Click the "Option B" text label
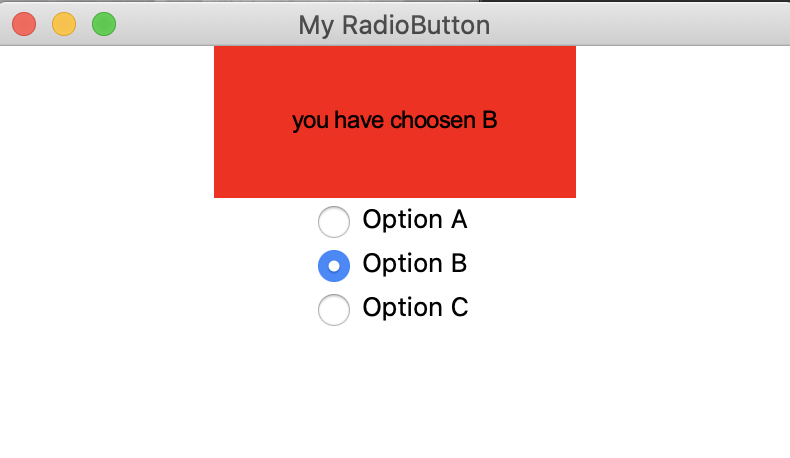Screen dimensions: 790x458 coord(414,264)
